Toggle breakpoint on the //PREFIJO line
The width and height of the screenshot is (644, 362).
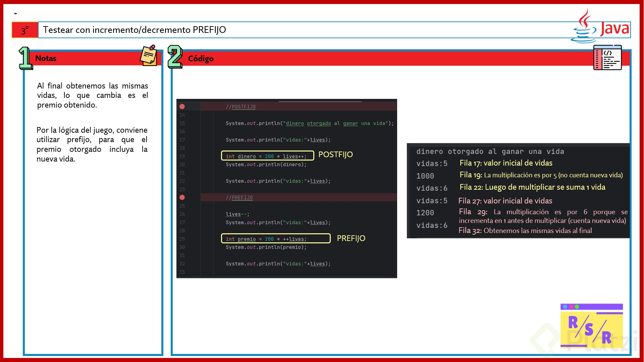pos(182,197)
